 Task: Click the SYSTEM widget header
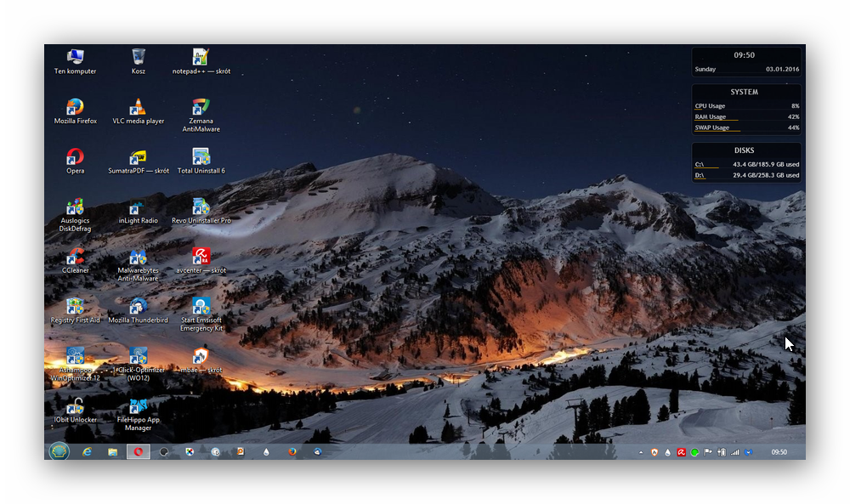click(x=745, y=92)
